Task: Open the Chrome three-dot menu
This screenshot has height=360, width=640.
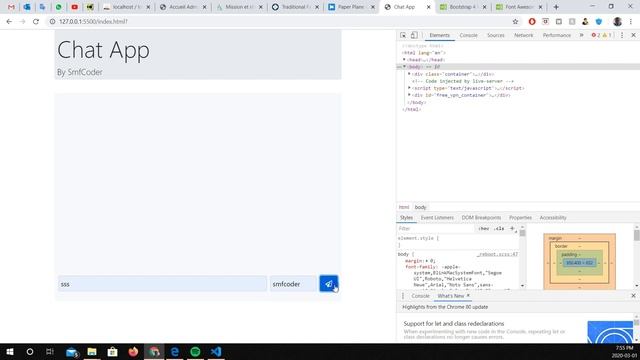Action: pos(631,22)
